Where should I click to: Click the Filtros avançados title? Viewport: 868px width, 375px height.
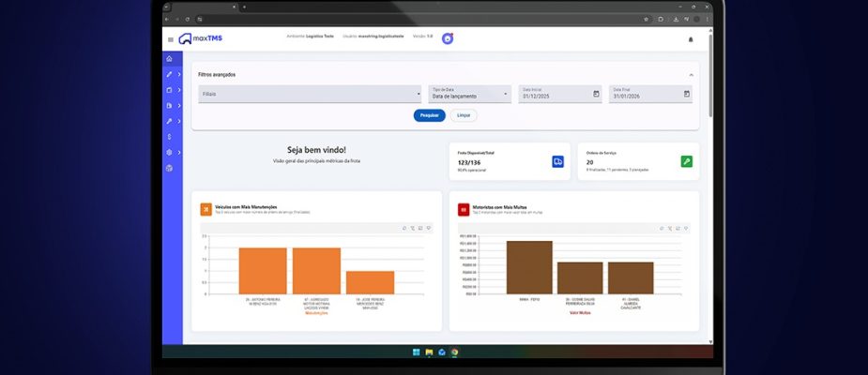(x=217, y=75)
